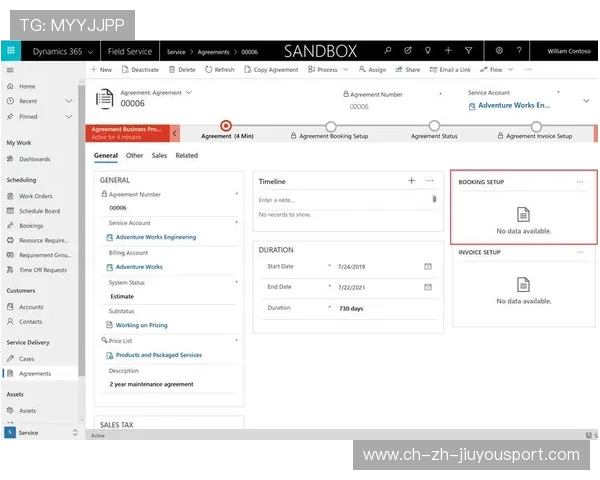Switch to the Related tab
Screen dimensions: 600x480
point(186,156)
